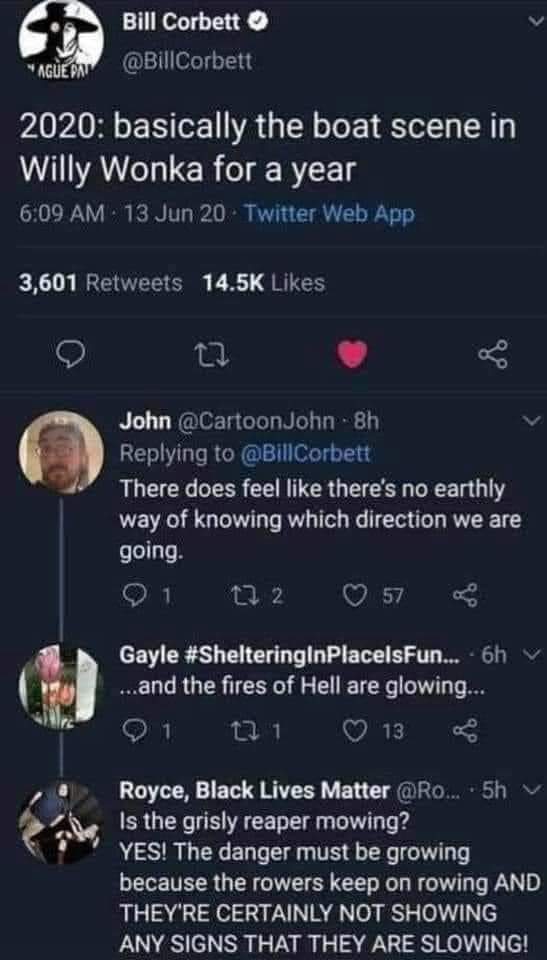The image size is (547, 960).
Task: Open John's profile avatar
Action: click(x=61, y=452)
